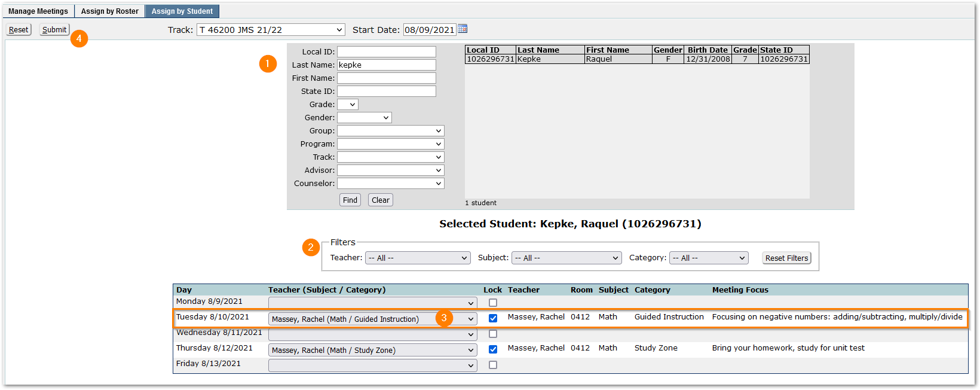This screenshot has width=980, height=390.
Task: Click the Raquel first name cell
Action: click(x=618, y=59)
